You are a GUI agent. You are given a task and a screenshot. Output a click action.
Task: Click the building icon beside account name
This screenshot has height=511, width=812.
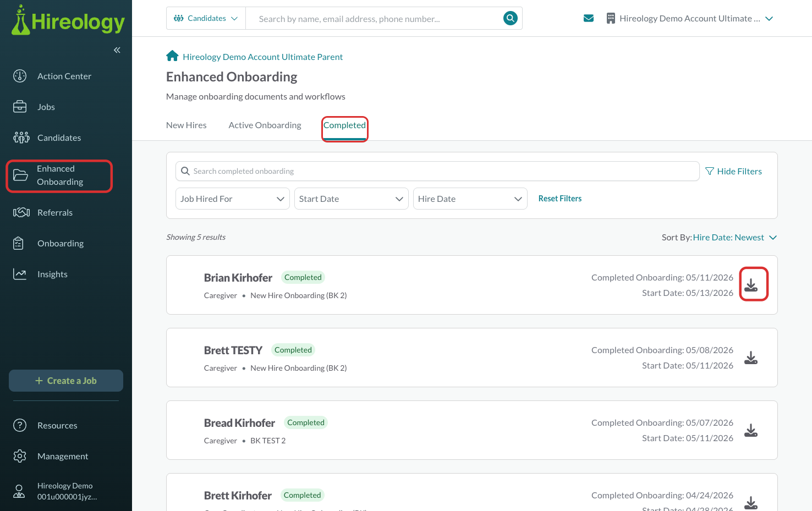tap(611, 18)
